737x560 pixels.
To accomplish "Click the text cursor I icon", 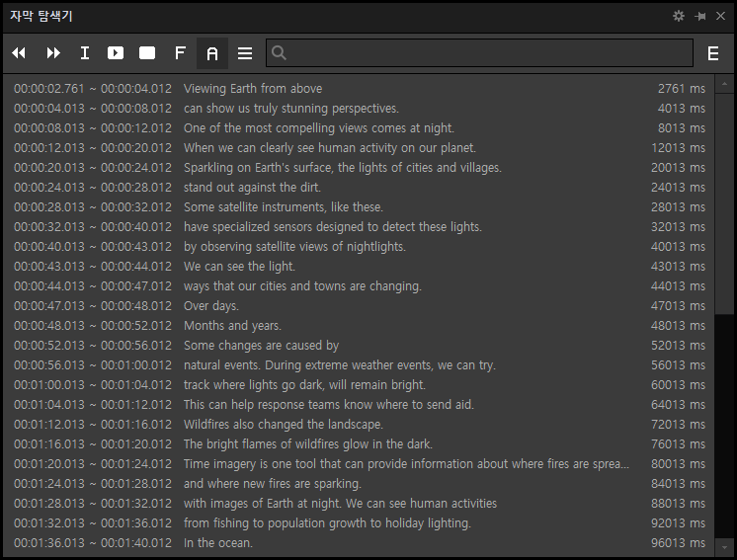I will click(x=85, y=53).
